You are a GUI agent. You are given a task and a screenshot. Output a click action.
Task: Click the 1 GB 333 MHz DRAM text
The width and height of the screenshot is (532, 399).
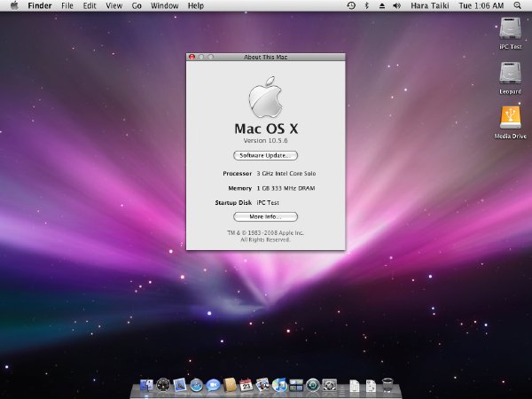point(286,188)
